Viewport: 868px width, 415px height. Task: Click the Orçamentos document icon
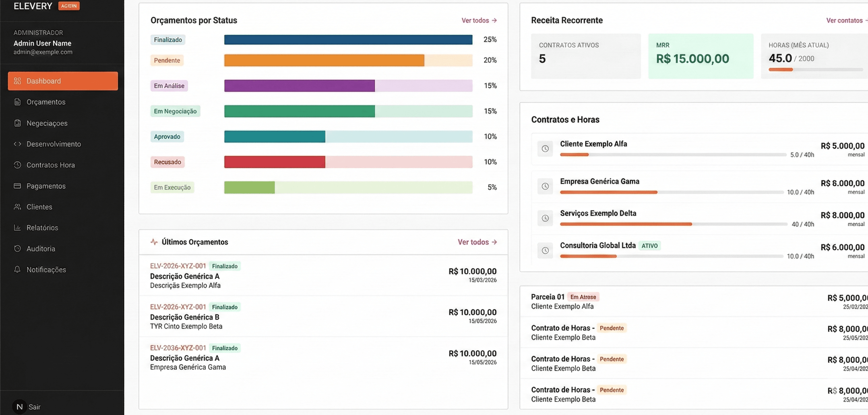17,102
